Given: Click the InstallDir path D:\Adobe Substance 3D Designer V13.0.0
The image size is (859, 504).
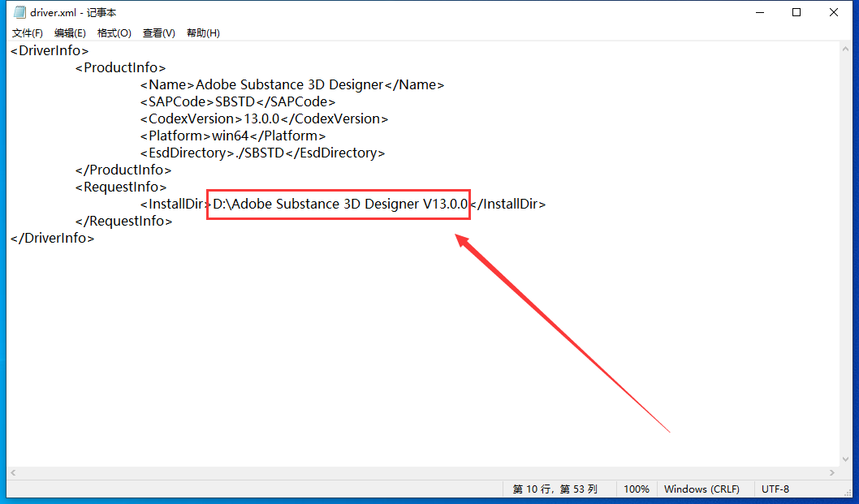Looking at the screenshot, I should (340, 204).
